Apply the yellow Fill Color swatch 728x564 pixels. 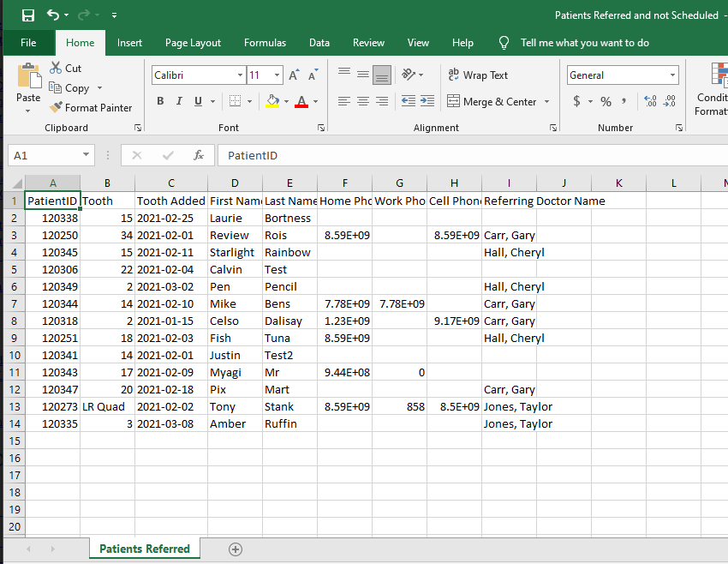[272, 101]
